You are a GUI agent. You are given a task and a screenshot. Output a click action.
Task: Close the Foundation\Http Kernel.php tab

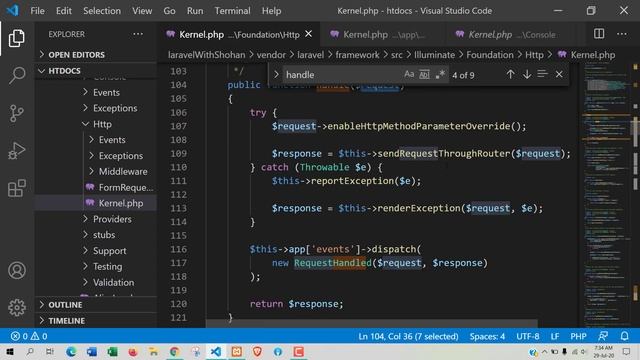point(309,34)
